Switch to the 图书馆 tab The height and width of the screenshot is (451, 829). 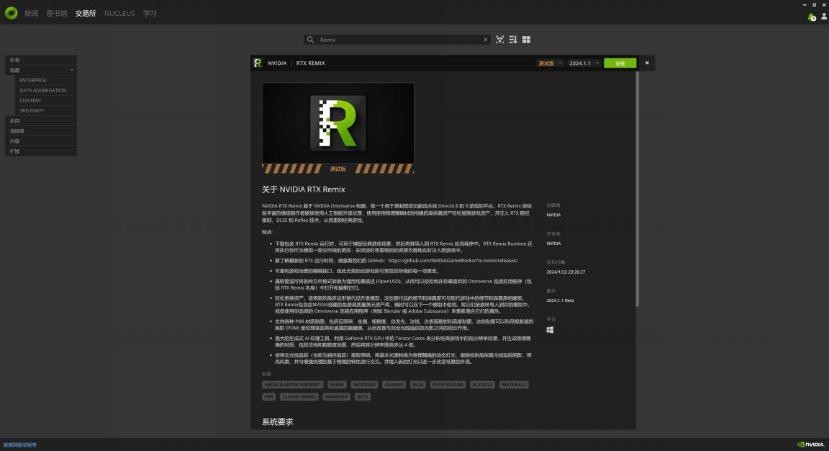pos(57,13)
